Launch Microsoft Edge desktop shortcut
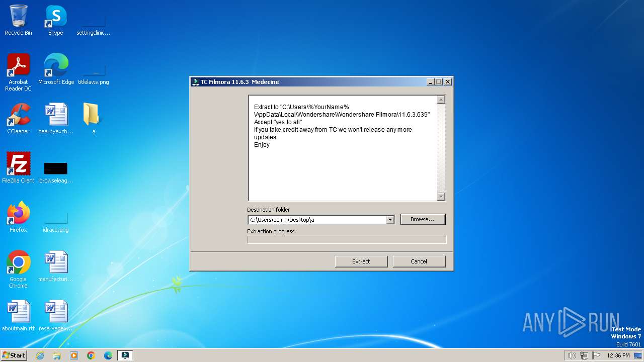Screen dimensions: 644x362 [x=56, y=69]
